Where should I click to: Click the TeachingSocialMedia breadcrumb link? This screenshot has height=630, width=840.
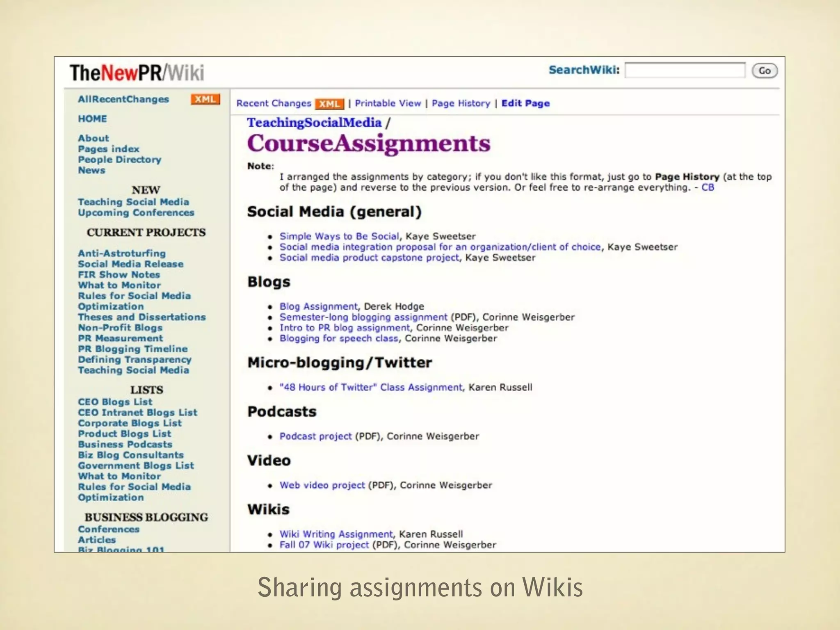(314, 123)
